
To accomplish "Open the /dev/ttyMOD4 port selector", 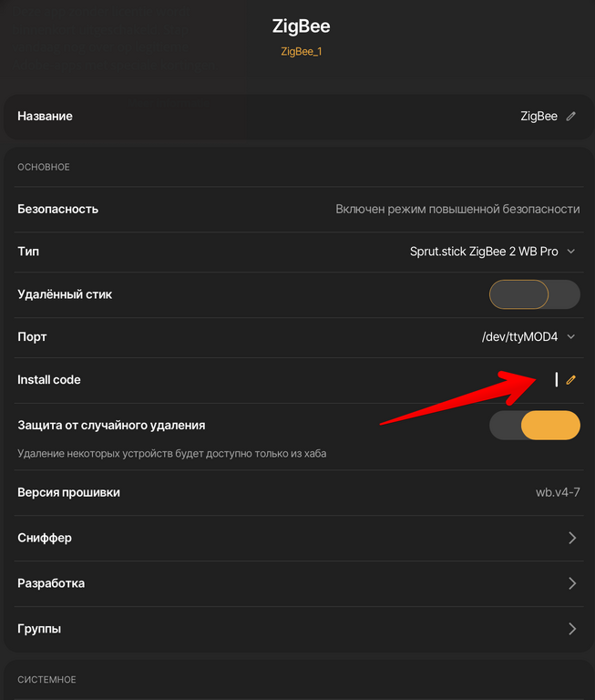I will point(519,337).
